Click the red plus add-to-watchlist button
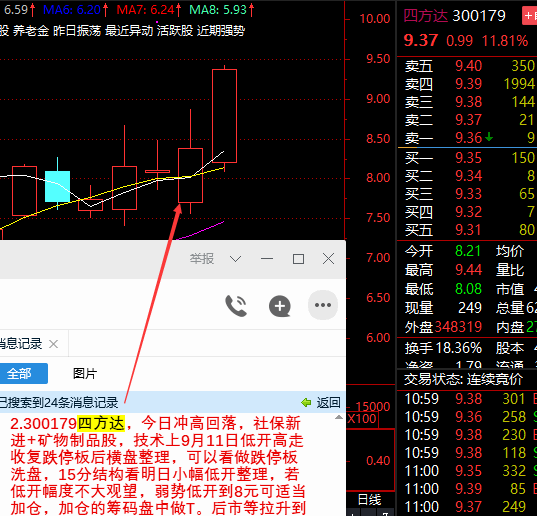Image resolution: width=537 pixels, height=516 pixels. coord(529,16)
